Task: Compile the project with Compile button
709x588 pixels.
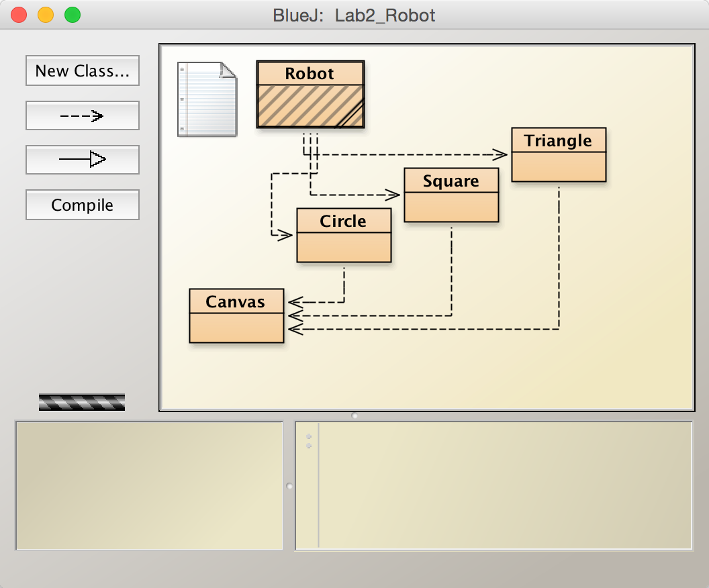Action: (82, 205)
